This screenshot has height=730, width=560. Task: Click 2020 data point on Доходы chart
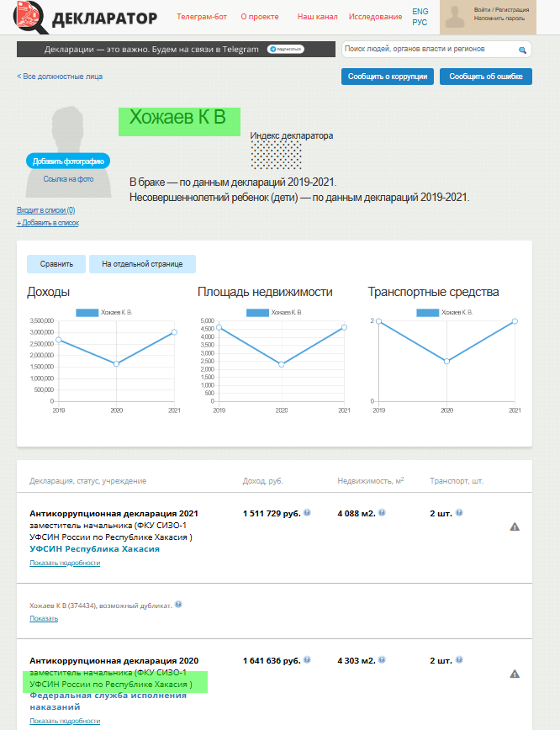117,363
